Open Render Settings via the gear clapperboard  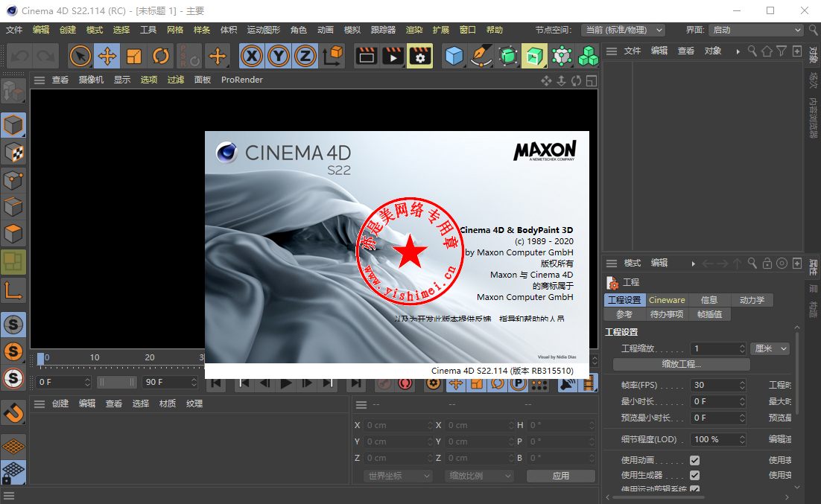pos(420,56)
